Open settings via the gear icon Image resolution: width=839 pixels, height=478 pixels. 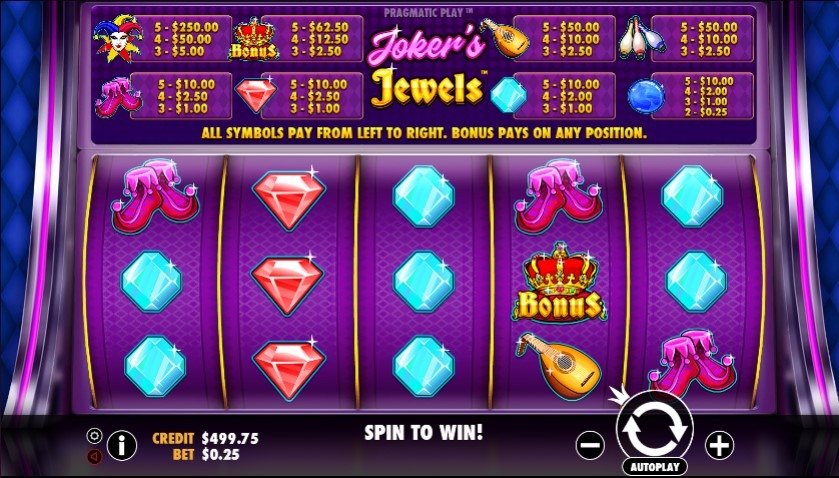(94, 436)
